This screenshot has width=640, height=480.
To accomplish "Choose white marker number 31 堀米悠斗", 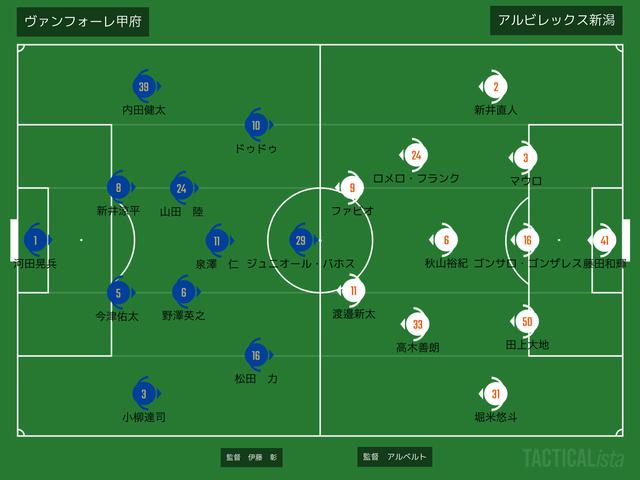I will (493, 394).
